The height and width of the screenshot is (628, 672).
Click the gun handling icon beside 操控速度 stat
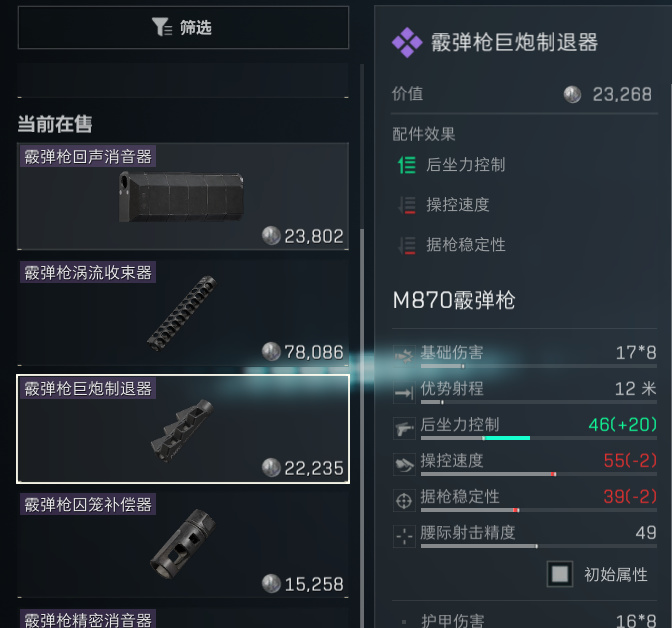click(x=404, y=464)
